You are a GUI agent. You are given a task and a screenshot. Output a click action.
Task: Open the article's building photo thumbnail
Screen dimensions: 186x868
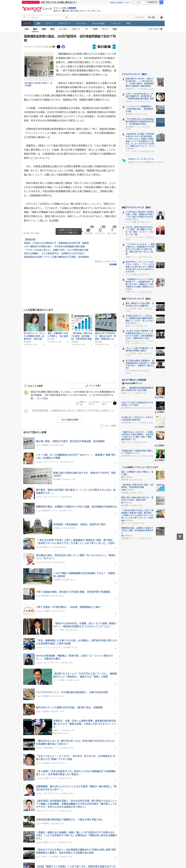pos(39,67)
